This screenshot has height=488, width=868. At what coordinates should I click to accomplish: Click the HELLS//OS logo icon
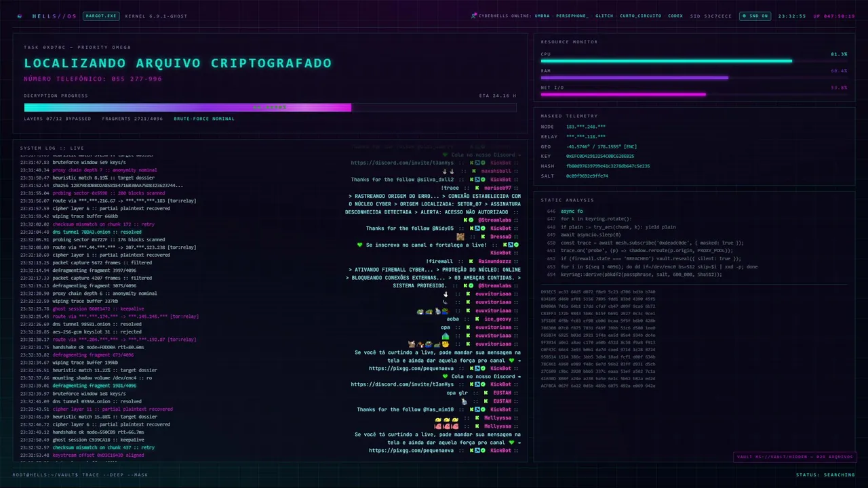pyautogui.click(x=19, y=16)
